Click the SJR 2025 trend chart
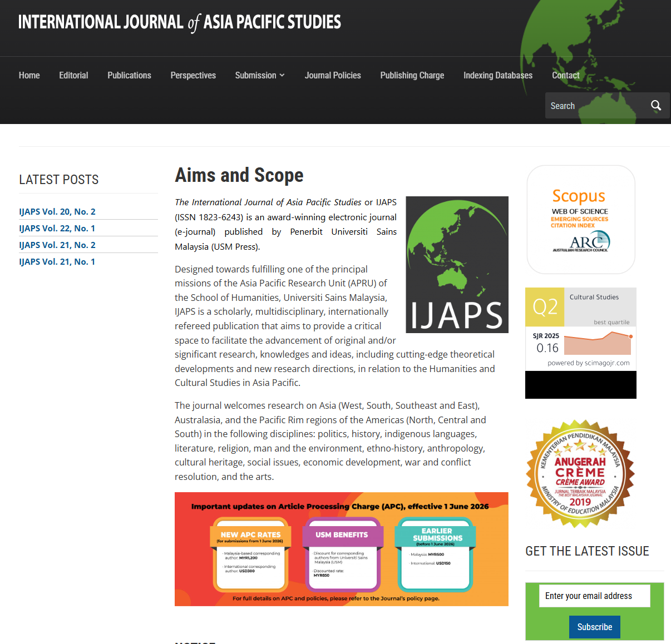 [598, 343]
